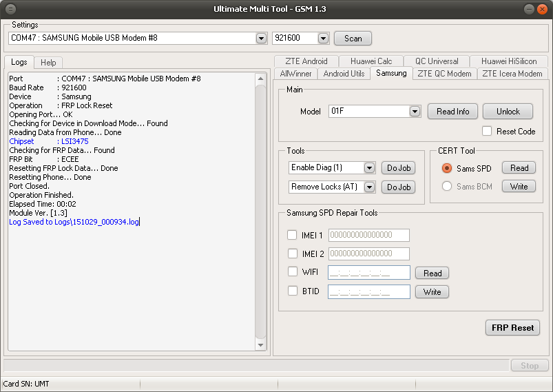
Task: Click Write in Samsung SPD Repair Tools
Action: 432,292
